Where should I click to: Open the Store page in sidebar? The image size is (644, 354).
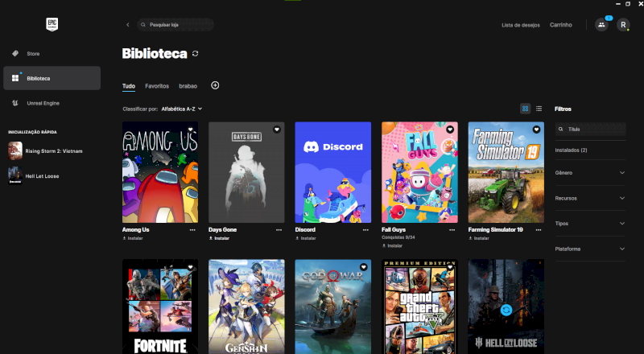click(x=32, y=54)
